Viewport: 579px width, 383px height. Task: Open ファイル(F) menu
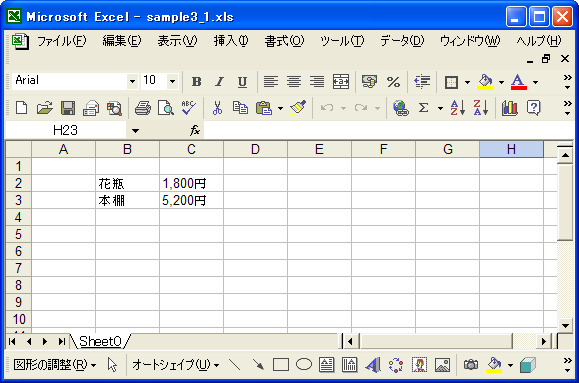[61, 41]
